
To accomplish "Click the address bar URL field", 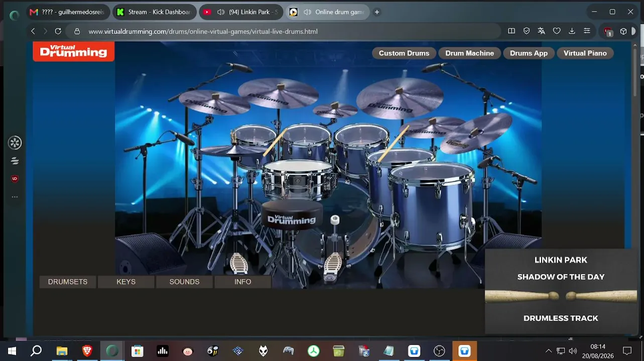I will [x=284, y=31].
